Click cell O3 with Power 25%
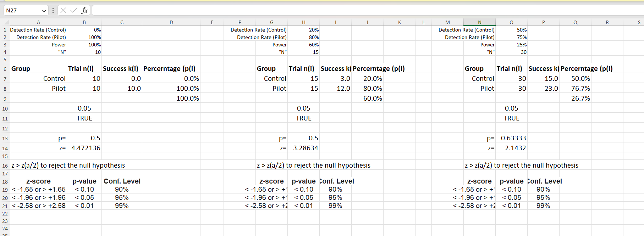This screenshot has height=236, width=644. point(511,45)
